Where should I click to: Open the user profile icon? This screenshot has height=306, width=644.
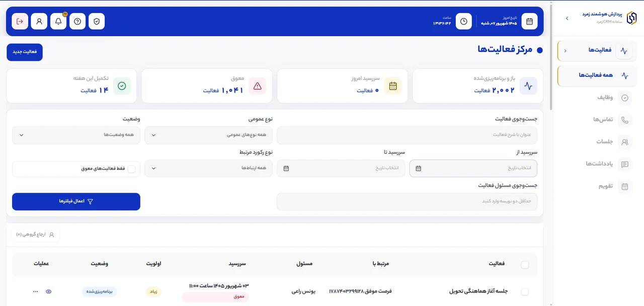click(39, 22)
